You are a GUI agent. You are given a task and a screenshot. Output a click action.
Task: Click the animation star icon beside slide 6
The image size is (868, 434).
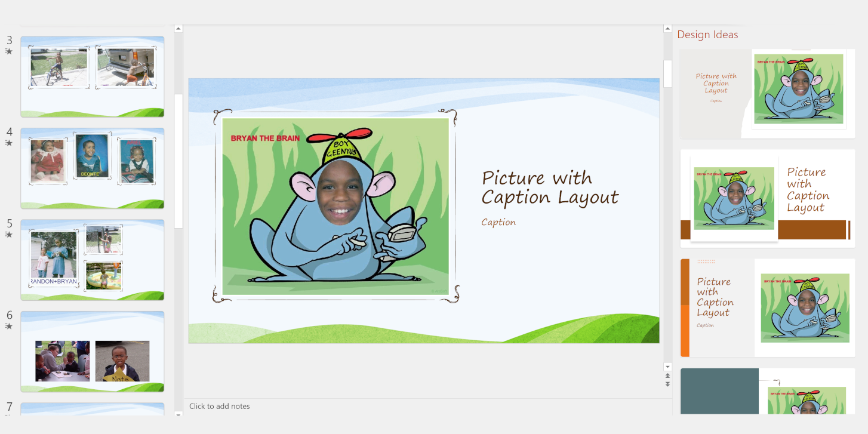click(x=9, y=326)
